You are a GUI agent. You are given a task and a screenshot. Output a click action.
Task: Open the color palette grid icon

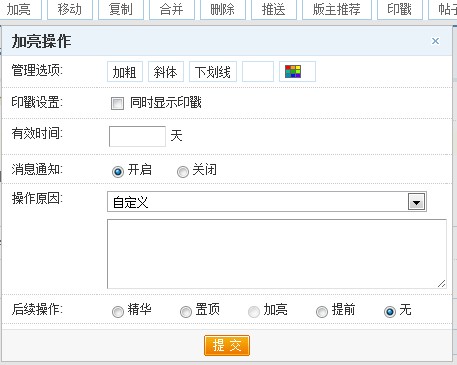pos(293,72)
